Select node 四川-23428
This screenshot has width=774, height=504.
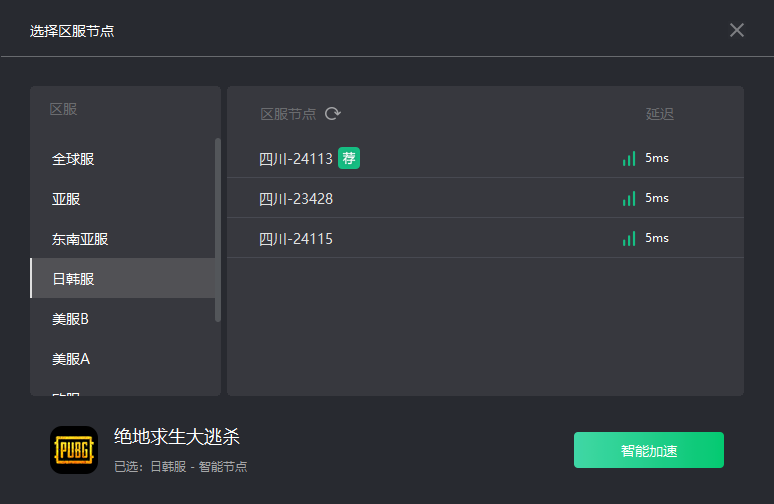pyautogui.click(x=296, y=199)
